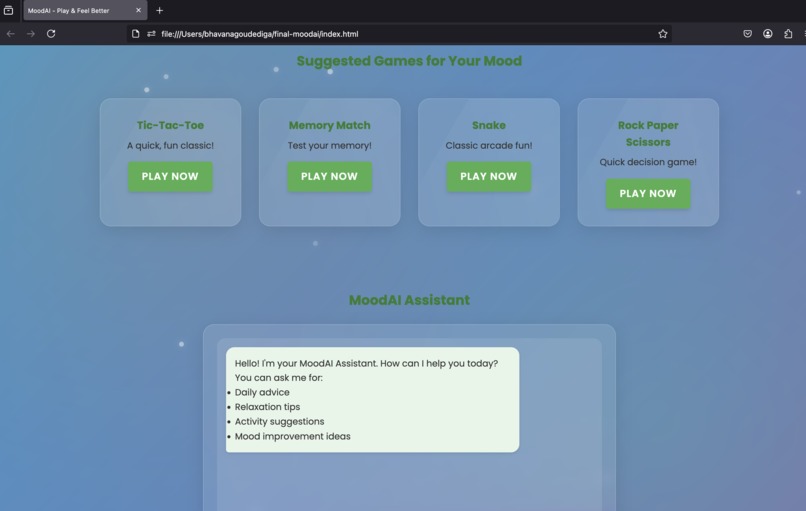Open the Pocket save icon
Viewport: 806px width, 511px height.
tap(747, 34)
